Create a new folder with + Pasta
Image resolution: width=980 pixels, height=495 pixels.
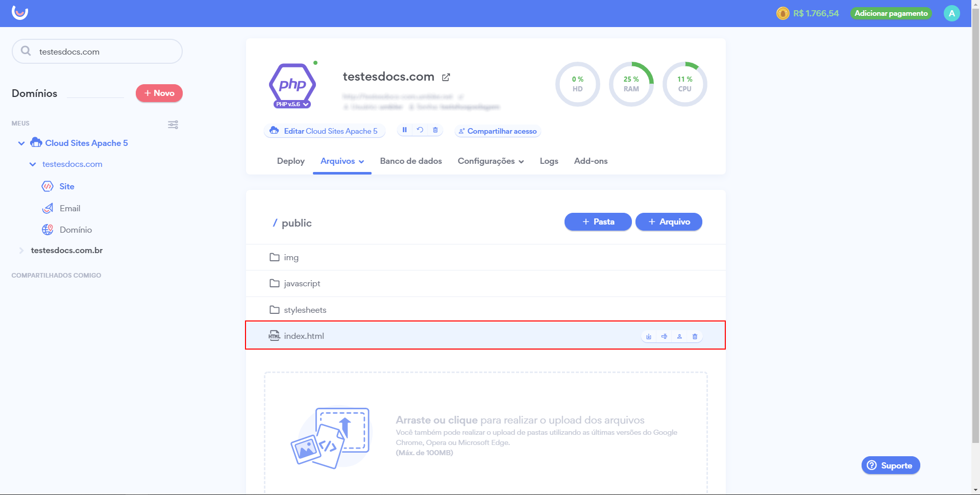pyautogui.click(x=598, y=222)
